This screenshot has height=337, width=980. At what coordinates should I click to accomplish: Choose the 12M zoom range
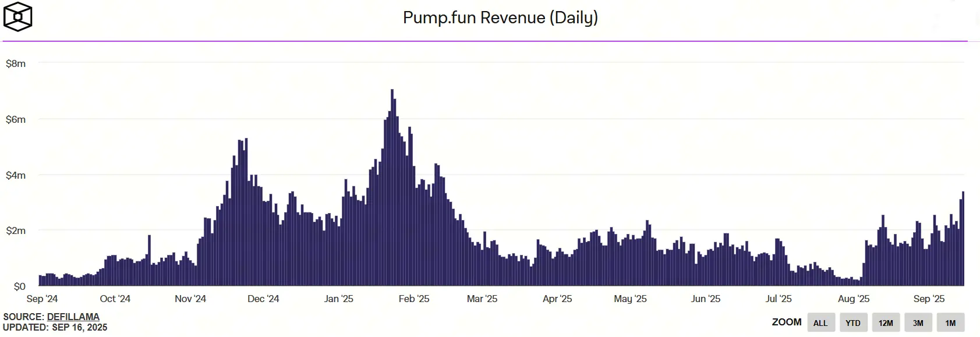[x=886, y=323]
